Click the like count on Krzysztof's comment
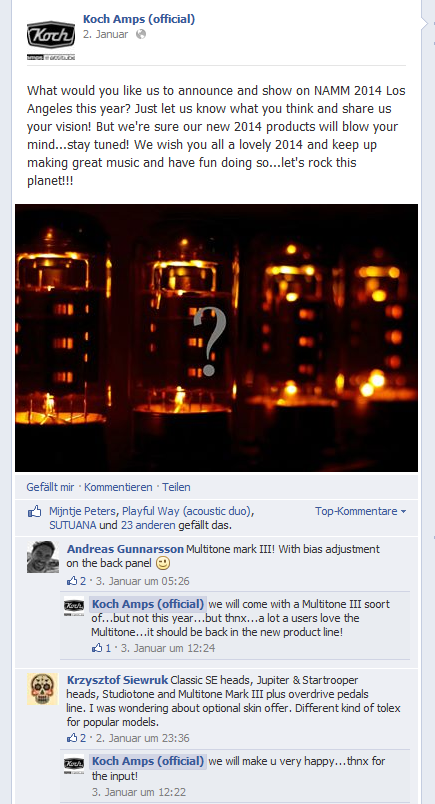 click(76, 738)
